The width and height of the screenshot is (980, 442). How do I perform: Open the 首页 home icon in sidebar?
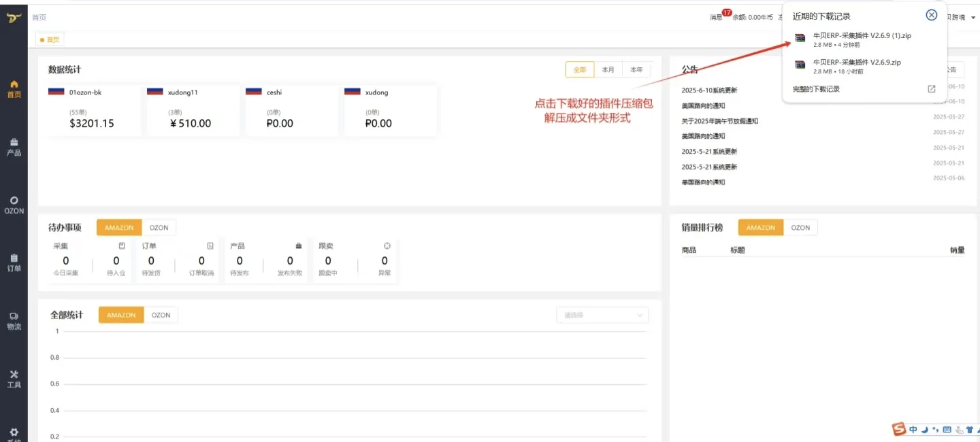(x=14, y=84)
